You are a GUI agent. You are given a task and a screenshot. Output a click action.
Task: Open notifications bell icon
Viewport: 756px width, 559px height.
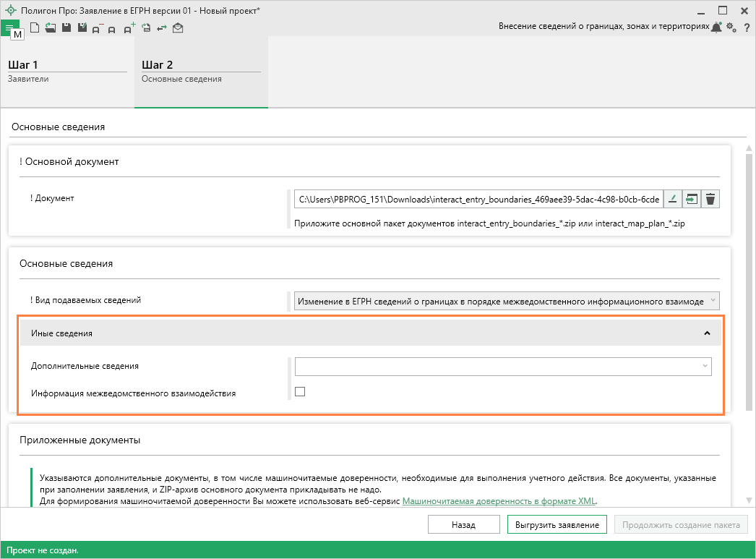716,27
